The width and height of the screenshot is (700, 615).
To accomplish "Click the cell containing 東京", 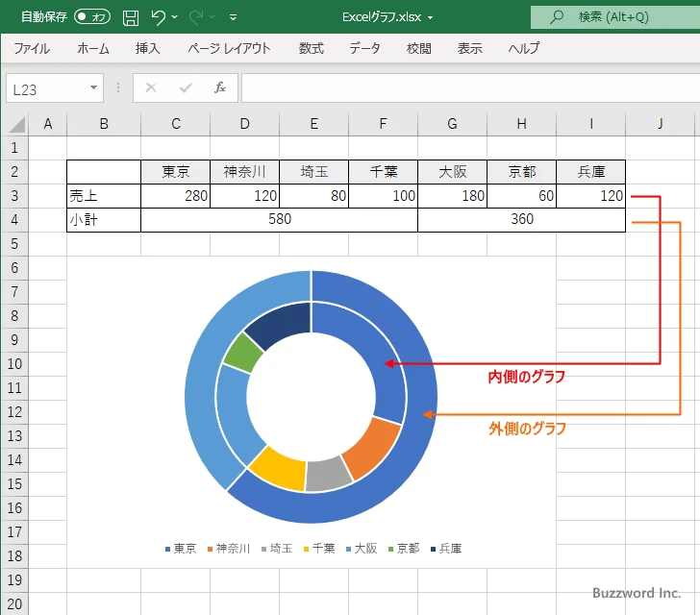I will [x=175, y=172].
